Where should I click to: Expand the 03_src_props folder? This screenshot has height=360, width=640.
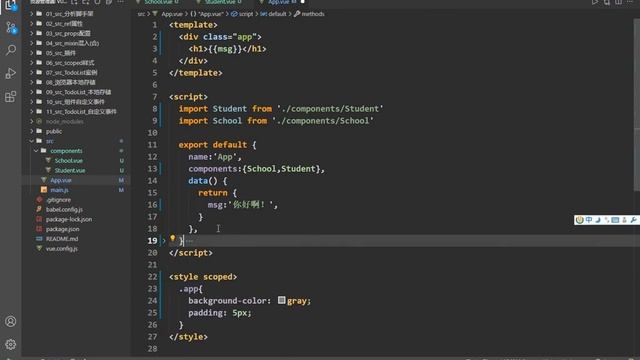pos(31,33)
